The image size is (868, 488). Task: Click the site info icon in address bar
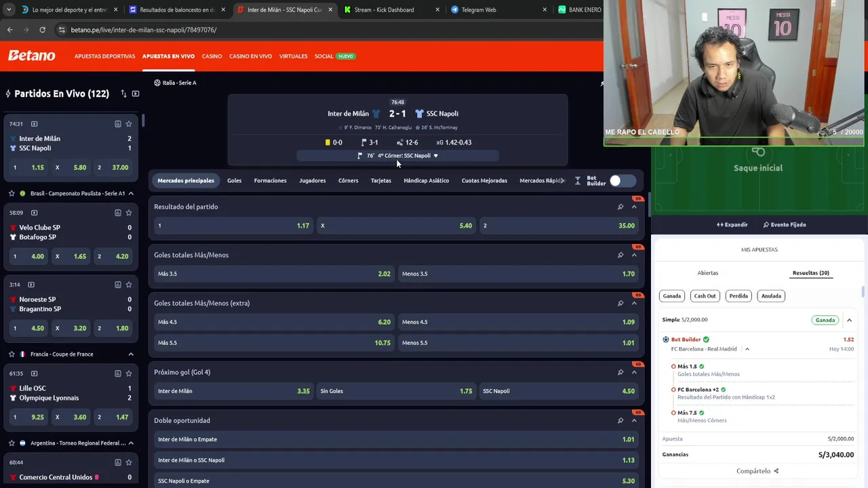click(x=62, y=30)
